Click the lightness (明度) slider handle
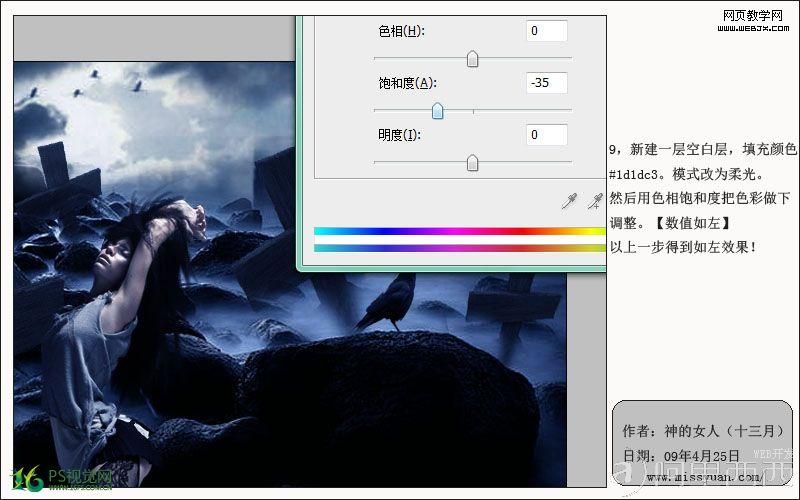Screen dimensions: 800x500 [472, 163]
